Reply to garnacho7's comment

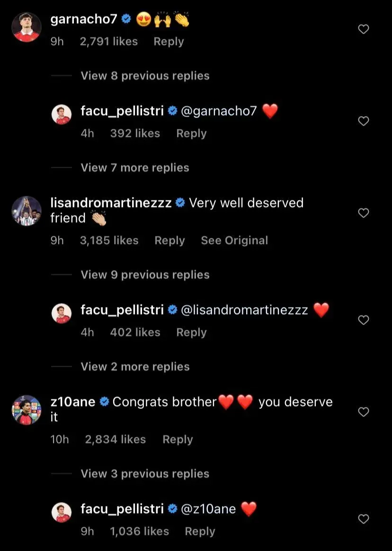pyautogui.click(x=169, y=42)
